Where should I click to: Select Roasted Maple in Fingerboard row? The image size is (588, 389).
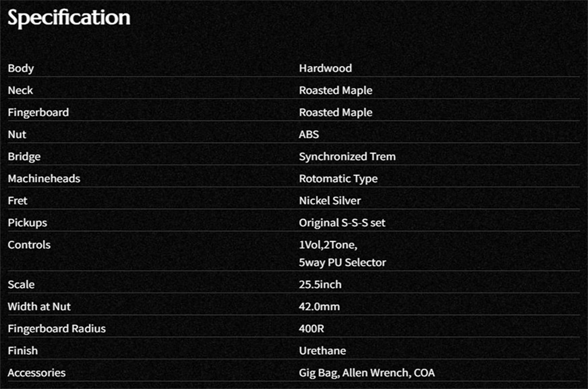pos(336,113)
